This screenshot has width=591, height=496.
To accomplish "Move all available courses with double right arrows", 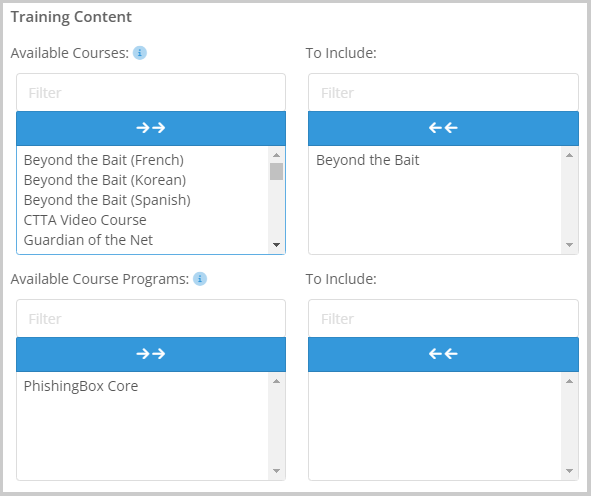I will click(x=151, y=128).
